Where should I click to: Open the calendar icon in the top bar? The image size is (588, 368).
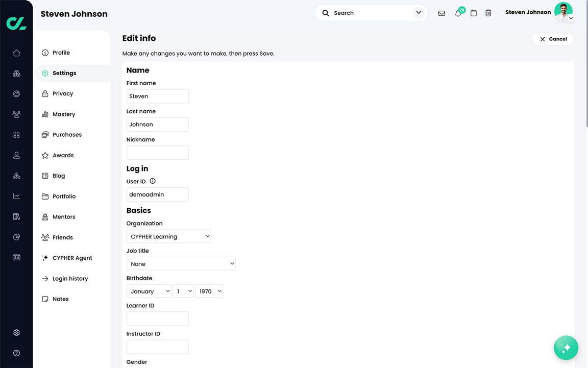473,13
